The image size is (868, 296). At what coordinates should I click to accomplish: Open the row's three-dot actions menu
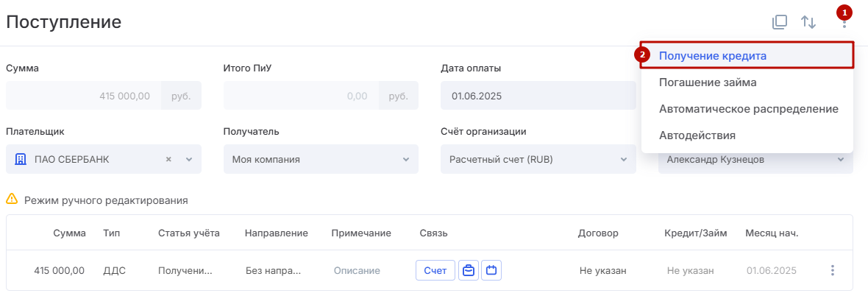pyautogui.click(x=832, y=270)
